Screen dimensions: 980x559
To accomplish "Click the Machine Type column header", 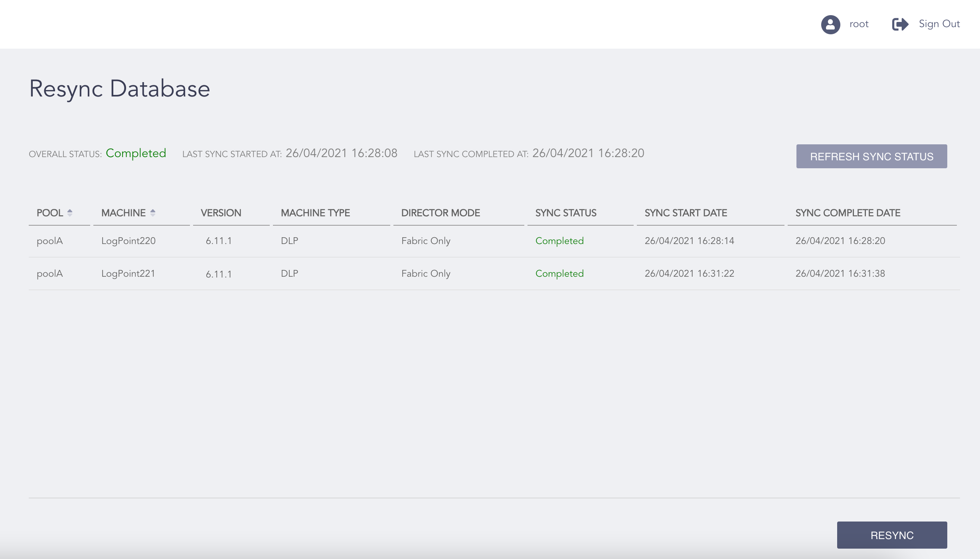I will (315, 213).
